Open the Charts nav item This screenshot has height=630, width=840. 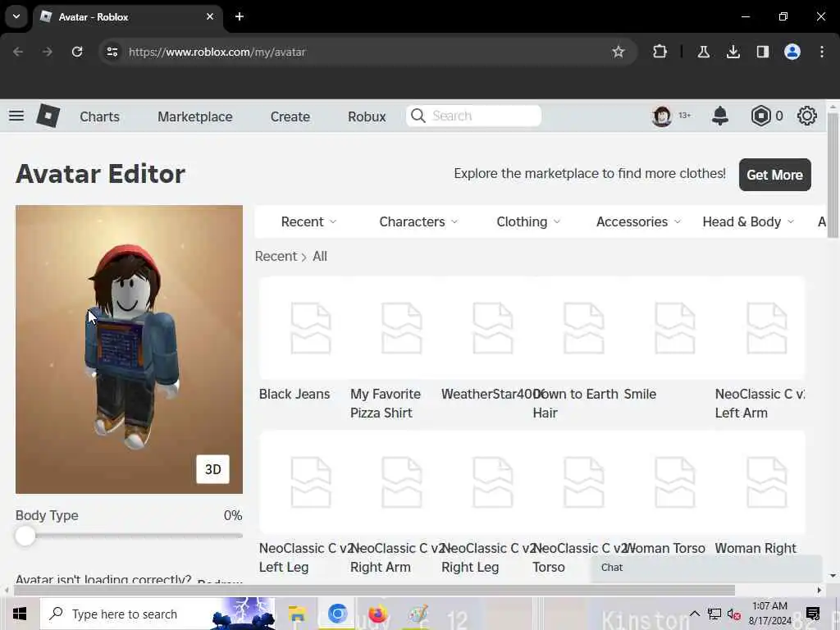pos(99,116)
